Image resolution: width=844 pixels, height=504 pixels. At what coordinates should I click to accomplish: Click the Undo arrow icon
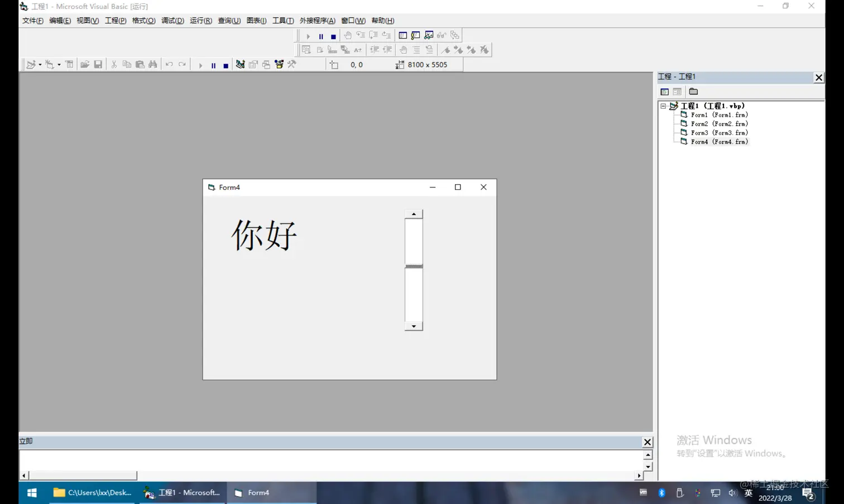[x=169, y=65]
